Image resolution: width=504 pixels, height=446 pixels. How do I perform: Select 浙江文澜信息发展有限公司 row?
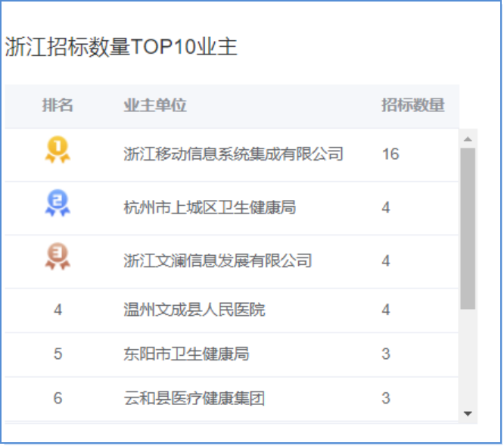(232, 261)
